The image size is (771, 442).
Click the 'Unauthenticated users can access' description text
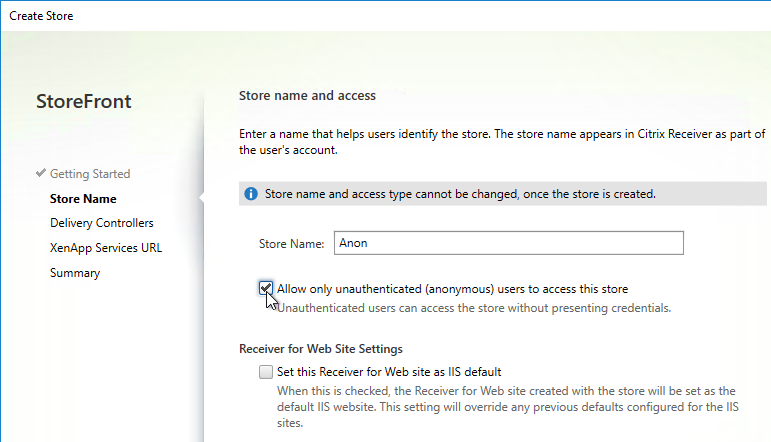[x=474, y=308]
